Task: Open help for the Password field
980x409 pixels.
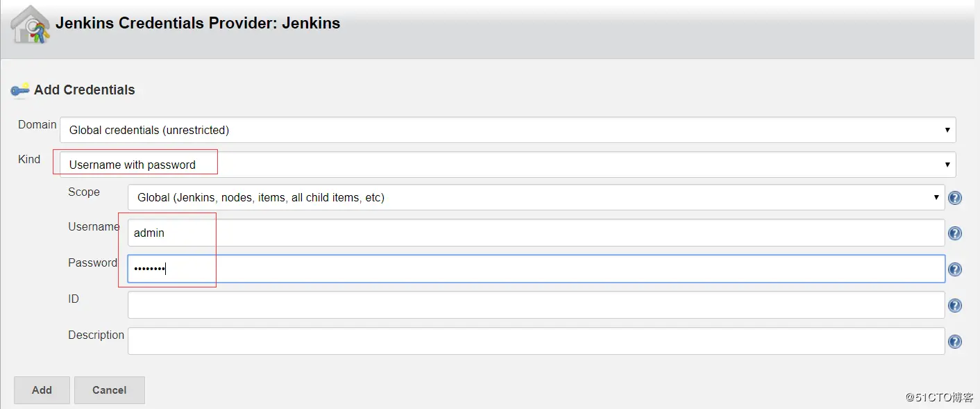Action: [955, 269]
